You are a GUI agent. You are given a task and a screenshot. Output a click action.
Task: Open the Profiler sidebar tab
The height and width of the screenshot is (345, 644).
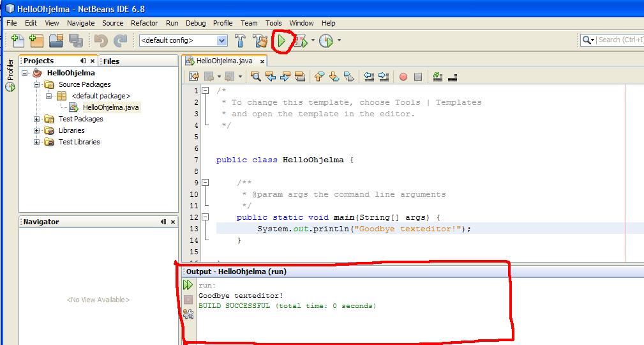[x=10, y=69]
